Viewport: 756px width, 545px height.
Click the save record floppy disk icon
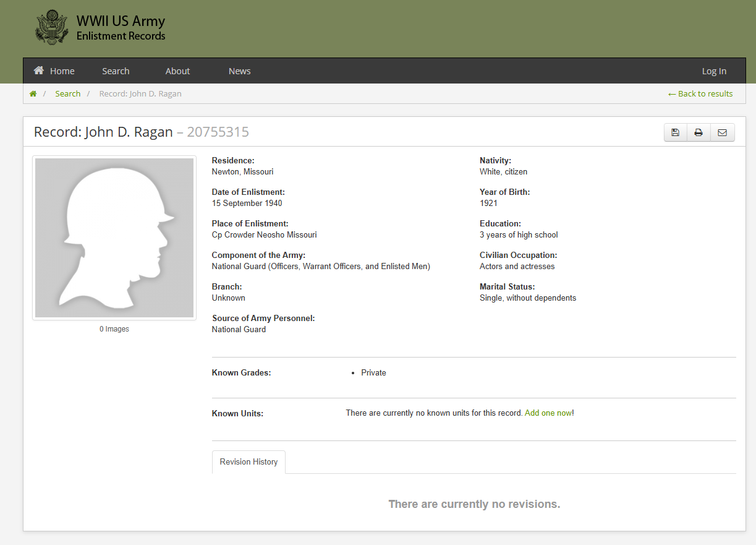point(675,132)
